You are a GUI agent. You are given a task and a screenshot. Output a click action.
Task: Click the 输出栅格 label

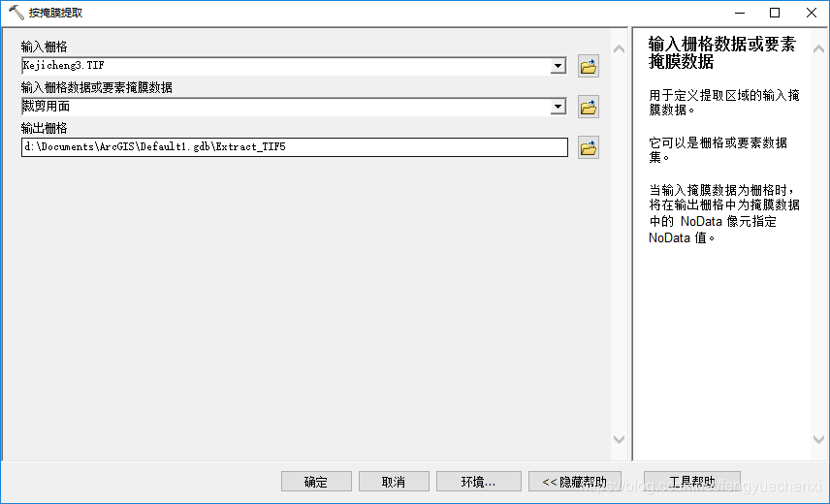coord(44,128)
